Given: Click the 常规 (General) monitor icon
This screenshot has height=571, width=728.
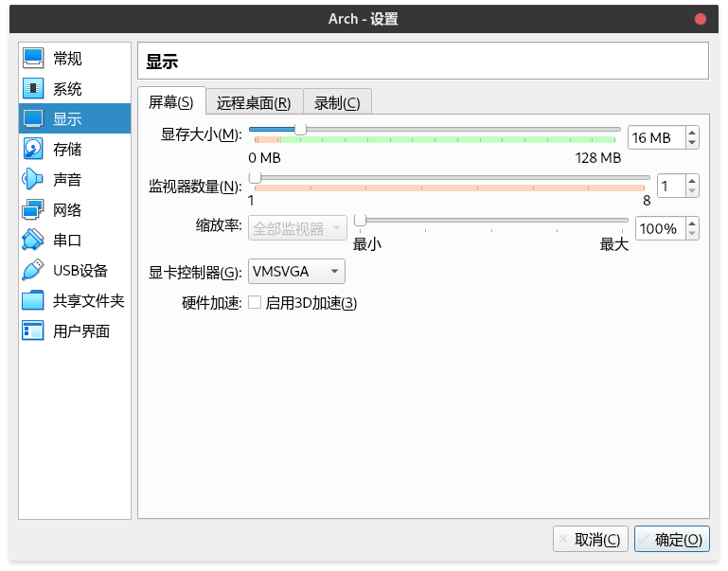Looking at the screenshot, I should [33, 58].
